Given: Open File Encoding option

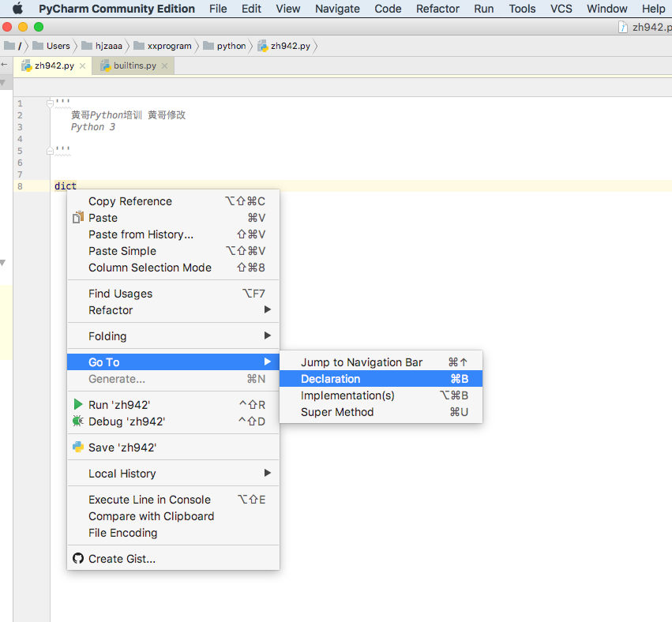Looking at the screenshot, I should 173,533.
